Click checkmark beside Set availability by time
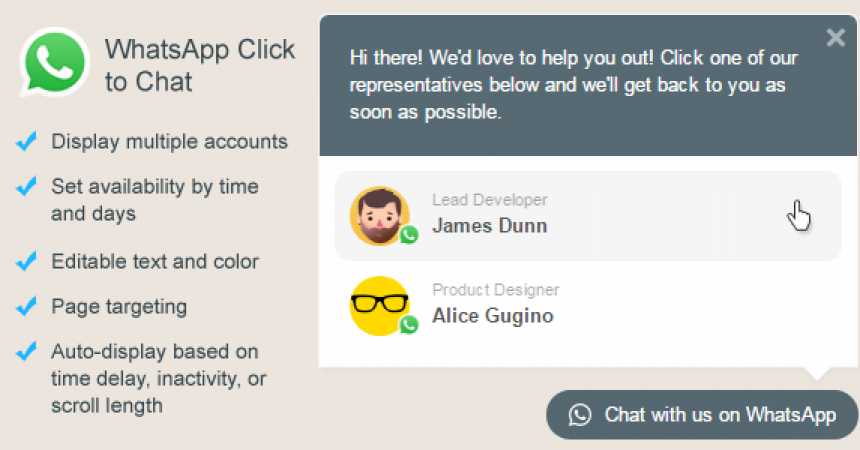Viewport: 860px width, 450px height. (x=26, y=186)
